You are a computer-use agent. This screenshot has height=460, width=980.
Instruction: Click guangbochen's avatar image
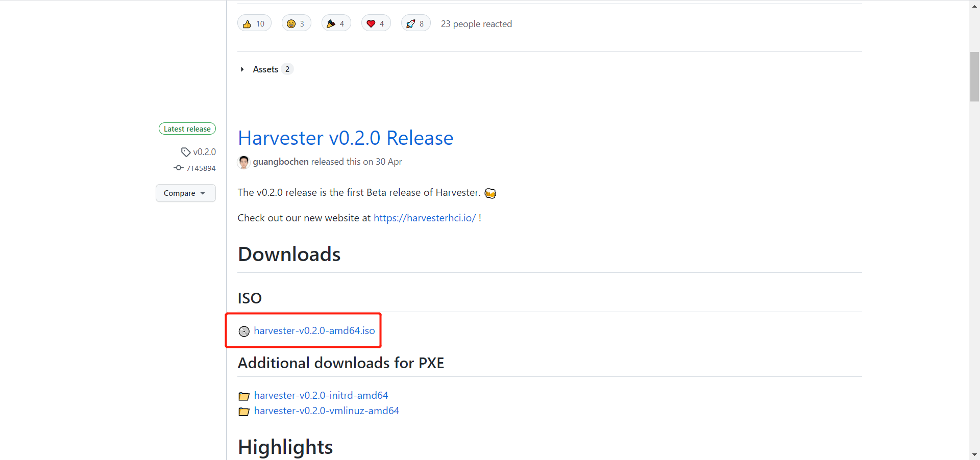pos(244,162)
